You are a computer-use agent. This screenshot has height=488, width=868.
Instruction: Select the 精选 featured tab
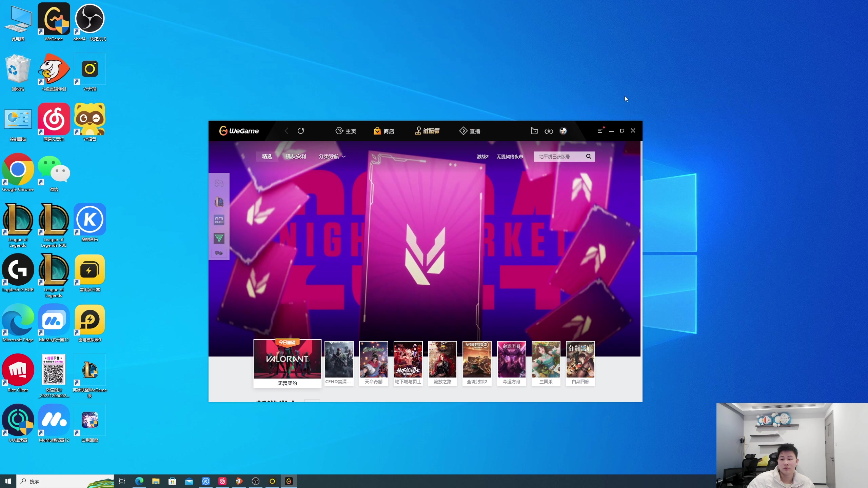click(267, 156)
